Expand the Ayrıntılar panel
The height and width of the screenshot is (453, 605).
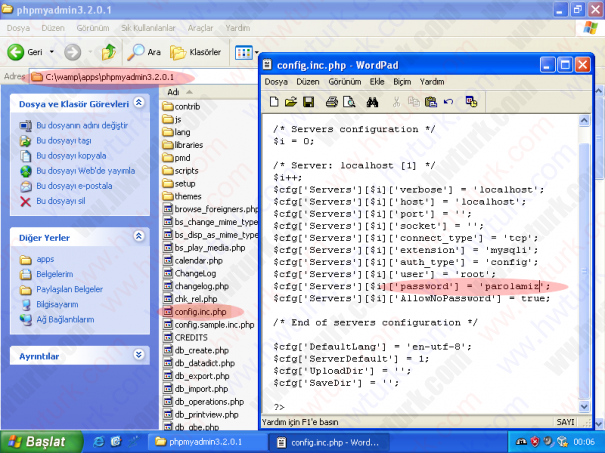[139, 354]
